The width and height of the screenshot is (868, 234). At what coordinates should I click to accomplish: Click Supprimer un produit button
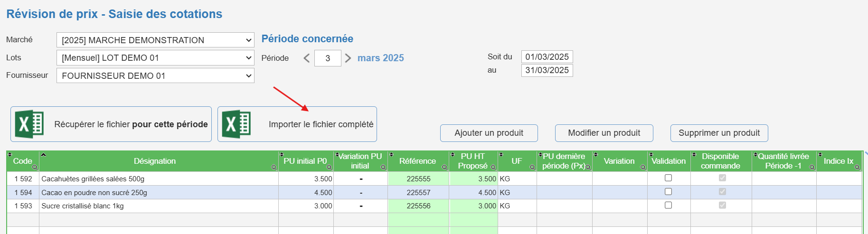click(719, 133)
